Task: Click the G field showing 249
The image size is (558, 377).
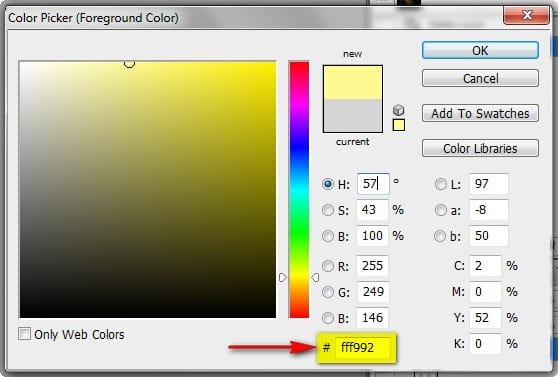Action: 372,292
